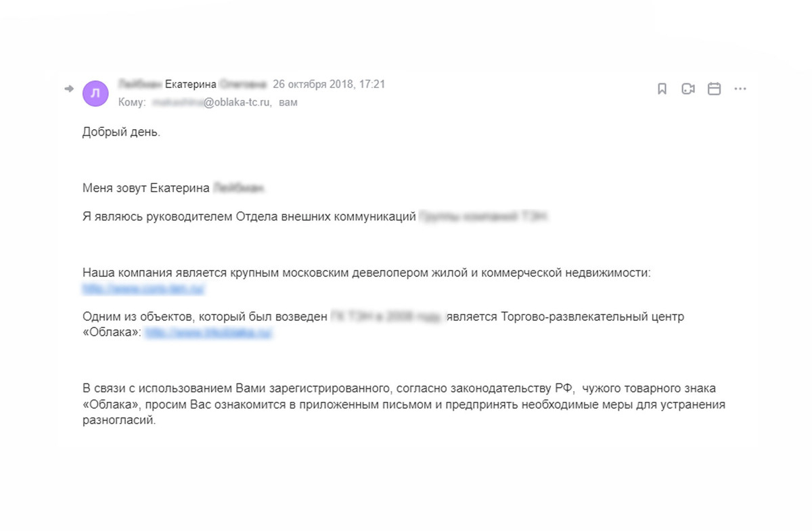
Task: Open the link after «Облака»:
Action: pyautogui.click(x=209, y=333)
